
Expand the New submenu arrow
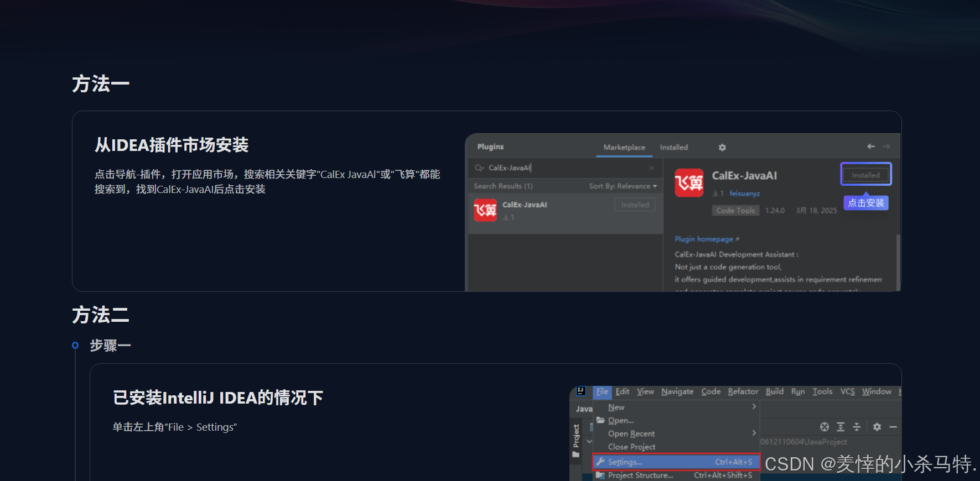(754, 407)
